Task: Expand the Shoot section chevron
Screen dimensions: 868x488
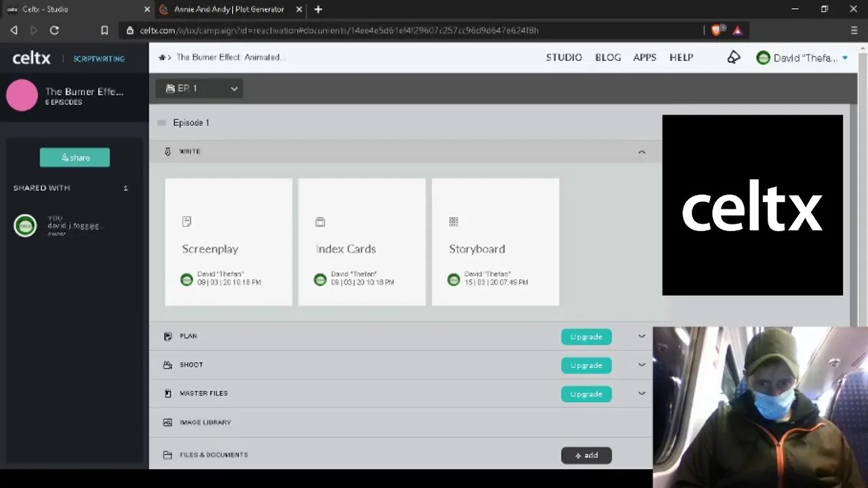Action: click(642, 365)
